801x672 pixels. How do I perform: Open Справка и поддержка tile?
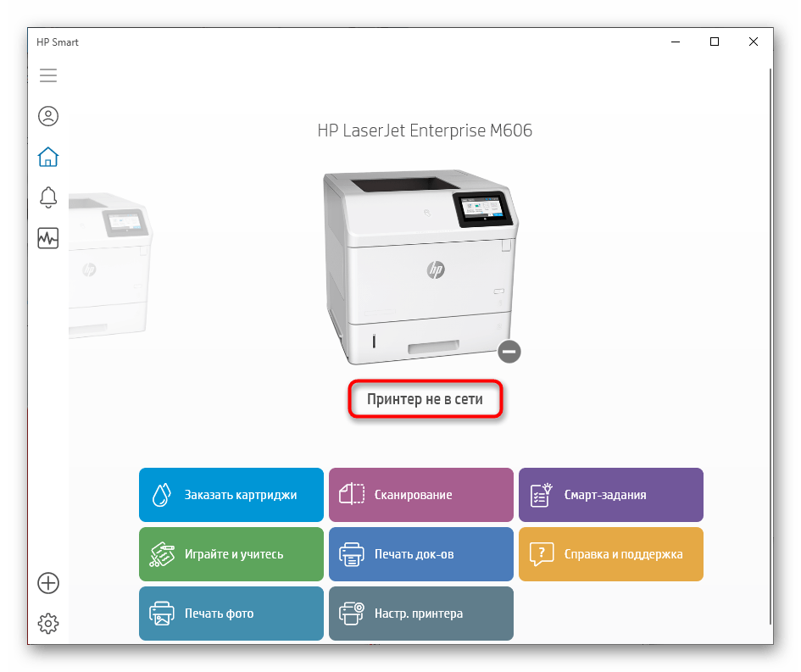point(611,554)
